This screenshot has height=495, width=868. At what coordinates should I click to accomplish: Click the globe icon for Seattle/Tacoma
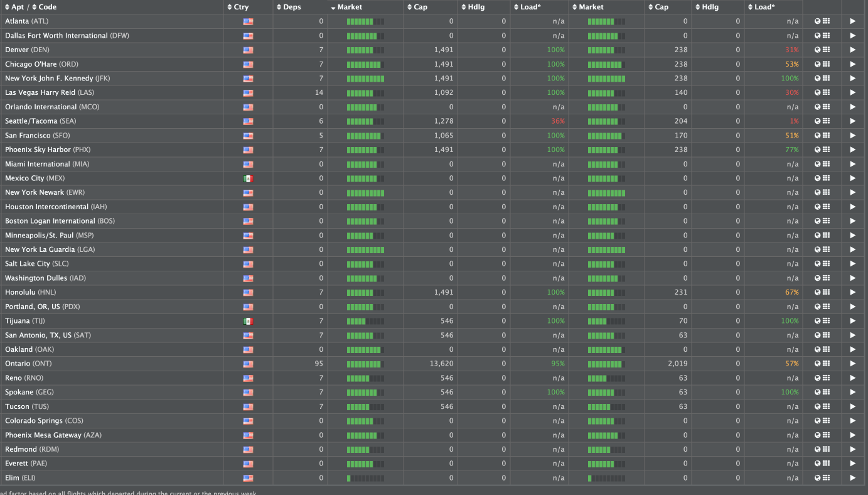point(817,121)
